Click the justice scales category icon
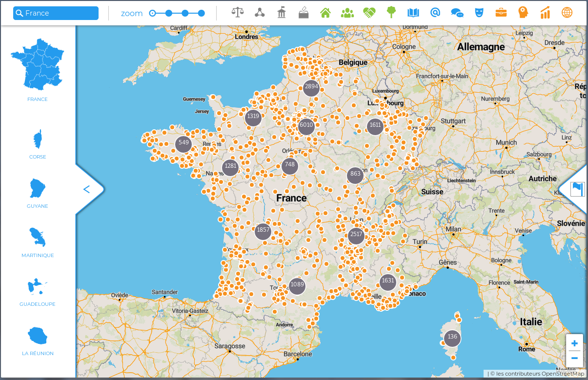This screenshot has height=380, width=588. (238, 13)
